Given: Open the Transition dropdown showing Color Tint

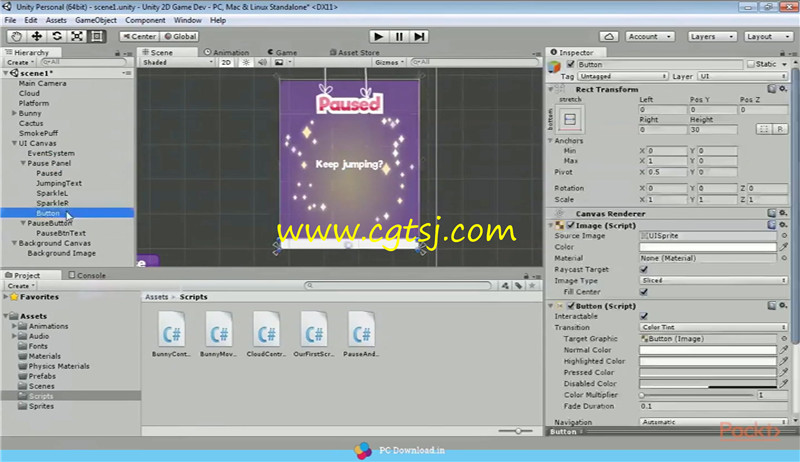Looking at the screenshot, I should [713, 327].
